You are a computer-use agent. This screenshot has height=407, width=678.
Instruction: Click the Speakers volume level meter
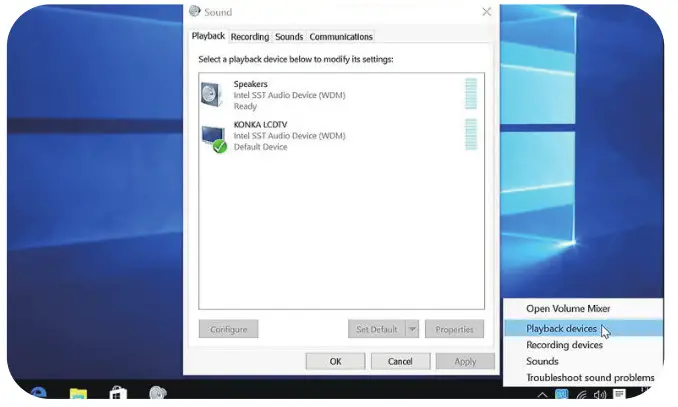pyautogui.click(x=471, y=93)
